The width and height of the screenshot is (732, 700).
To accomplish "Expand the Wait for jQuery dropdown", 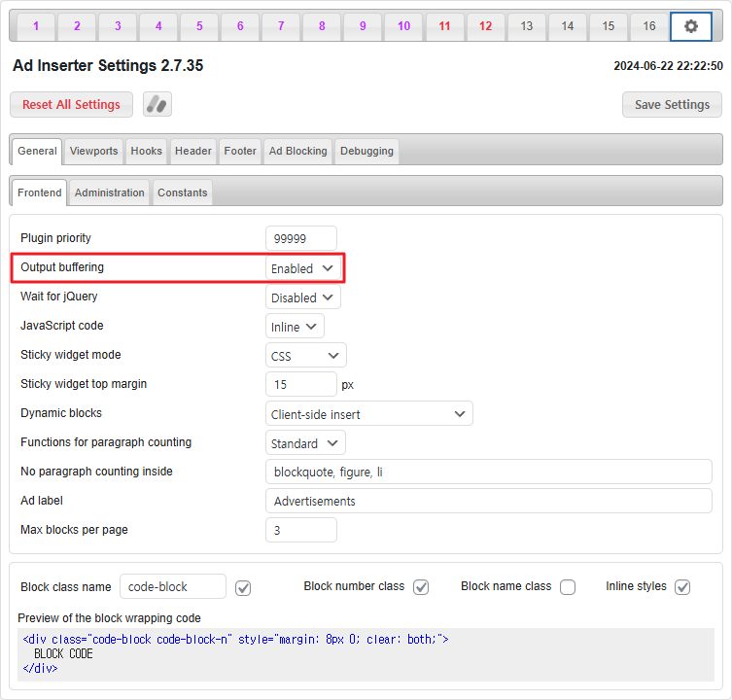I will [x=303, y=297].
